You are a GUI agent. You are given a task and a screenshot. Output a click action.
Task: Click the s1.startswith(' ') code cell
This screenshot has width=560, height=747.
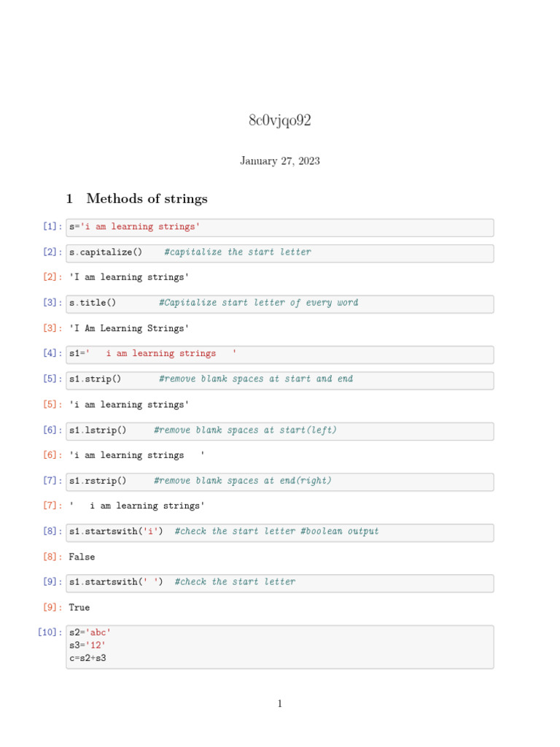tap(279, 583)
